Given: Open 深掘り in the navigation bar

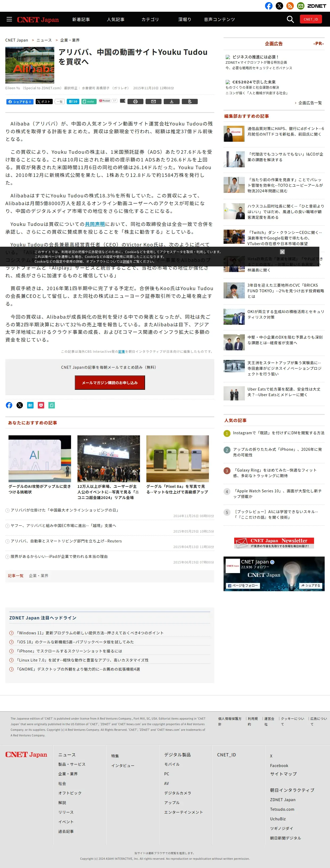Looking at the screenshot, I should [x=184, y=19].
